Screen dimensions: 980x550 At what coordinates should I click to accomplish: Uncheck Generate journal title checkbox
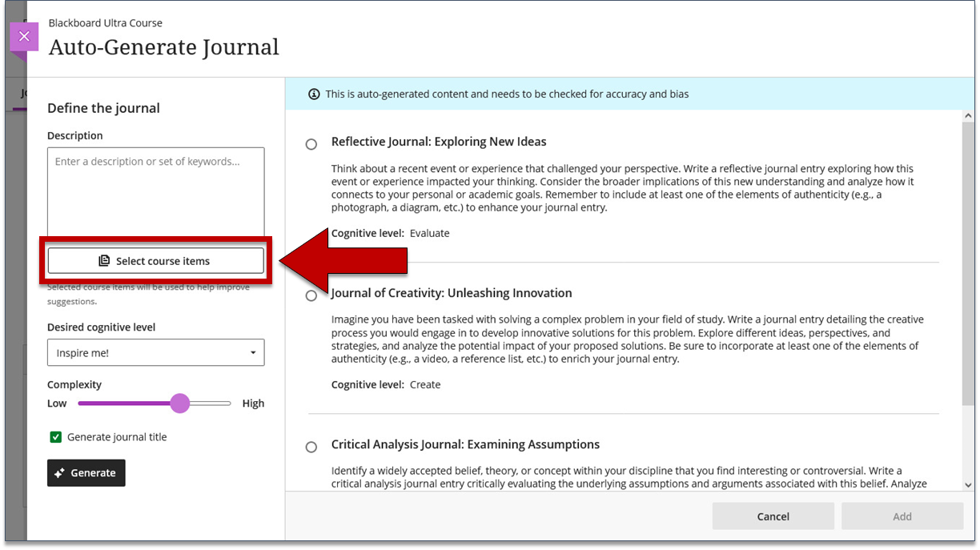coord(56,437)
